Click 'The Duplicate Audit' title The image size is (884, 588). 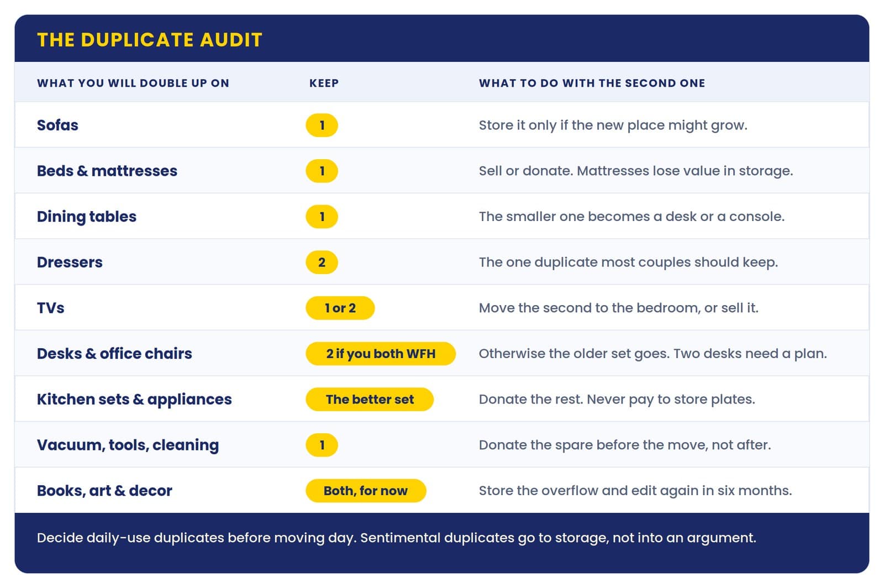150,40
